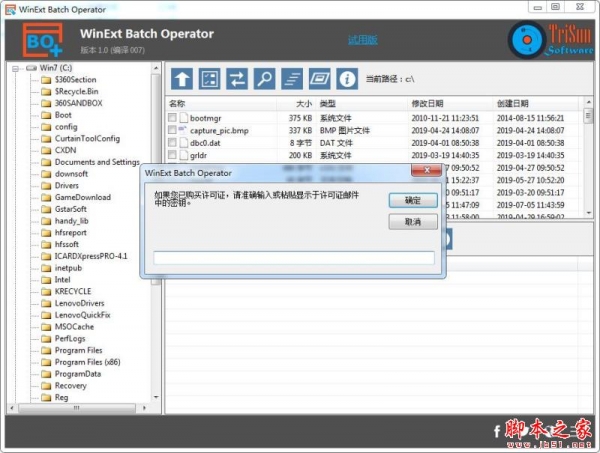Click the Intel folder icon

pyautogui.click(x=46, y=280)
